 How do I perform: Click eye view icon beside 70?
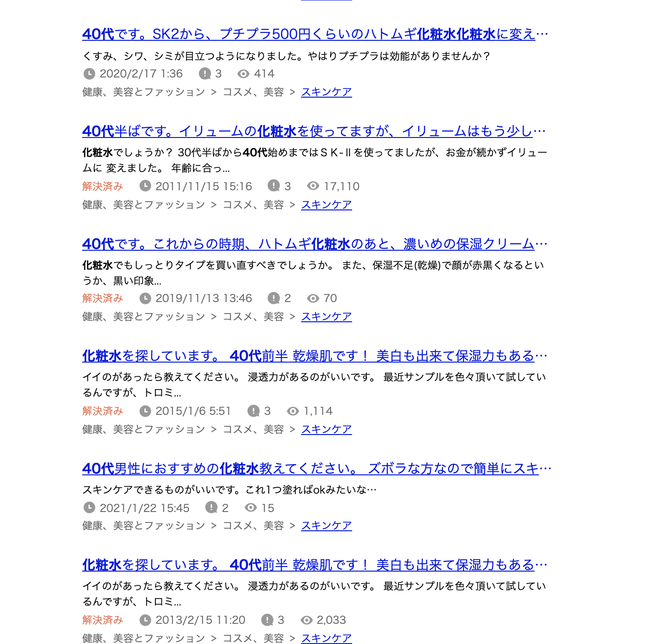(313, 298)
